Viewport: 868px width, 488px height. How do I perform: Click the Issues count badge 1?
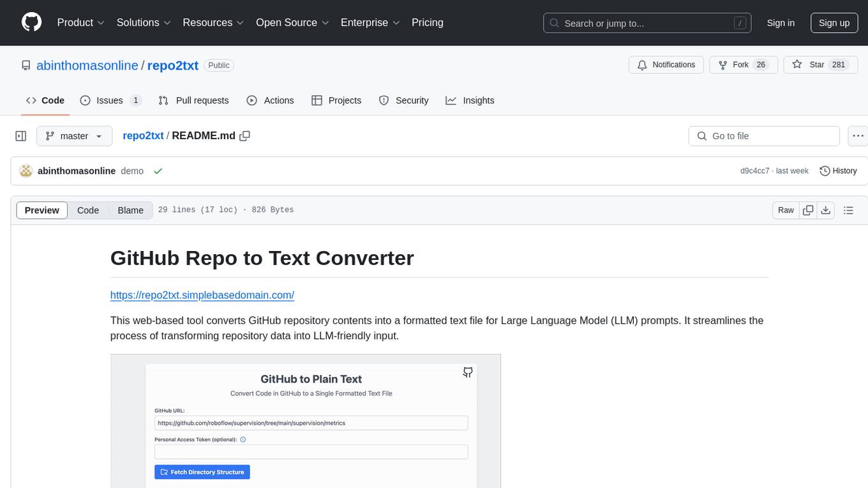(x=135, y=100)
